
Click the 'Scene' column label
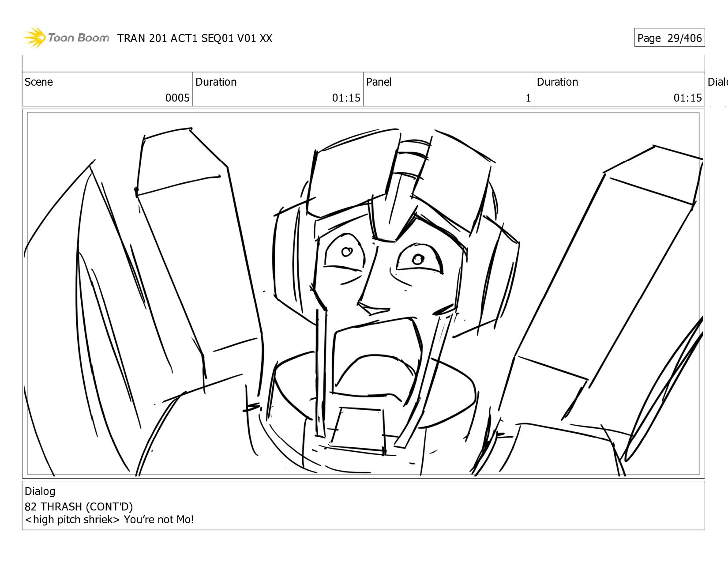pyautogui.click(x=39, y=82)
